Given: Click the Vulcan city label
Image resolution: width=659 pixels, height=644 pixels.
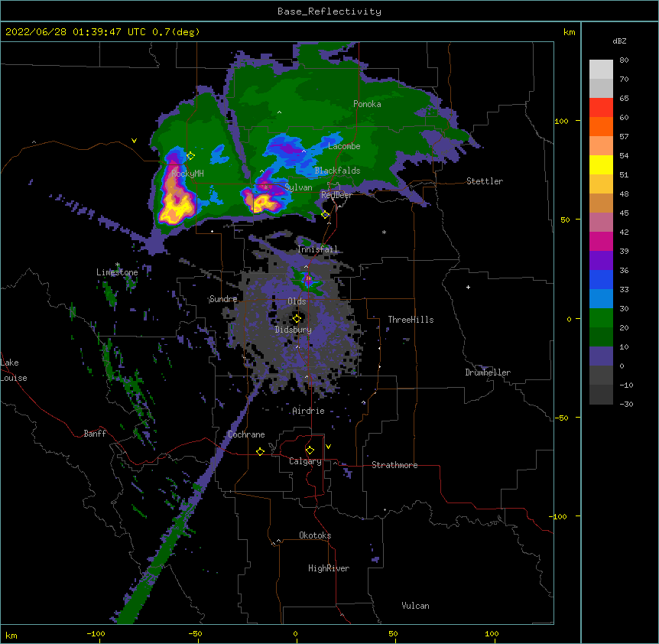Looking at the screenshot, I should [x=415, y=606].
